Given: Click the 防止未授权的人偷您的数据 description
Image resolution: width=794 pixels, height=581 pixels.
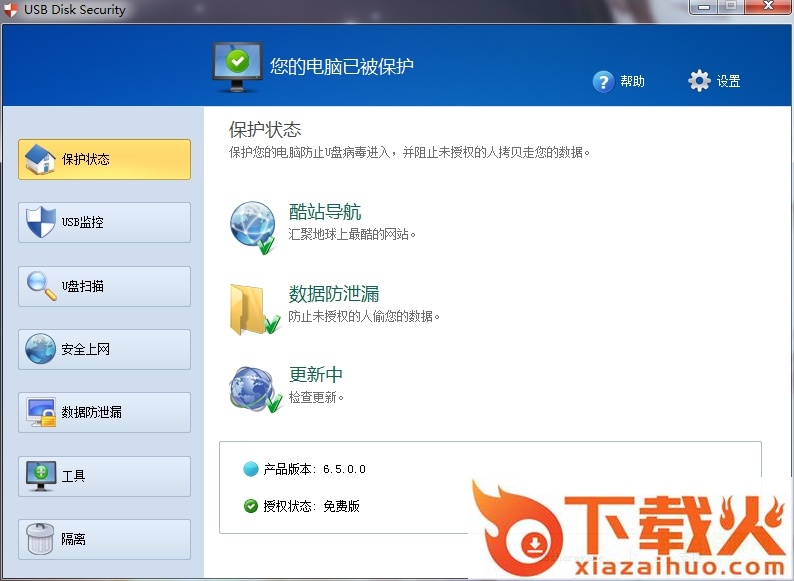Looking at the screenshot, I should pyautogui.click(x=364, y=316).
